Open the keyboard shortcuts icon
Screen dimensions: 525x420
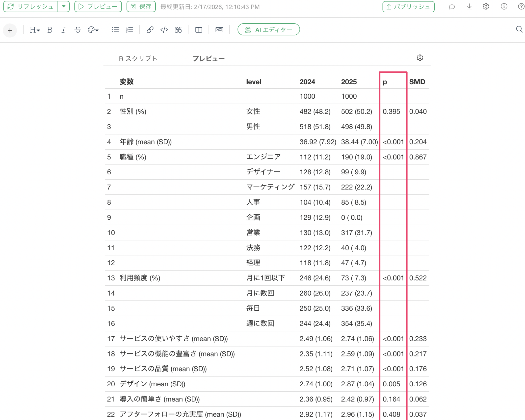pyautogui.click(x=219, y=30)
